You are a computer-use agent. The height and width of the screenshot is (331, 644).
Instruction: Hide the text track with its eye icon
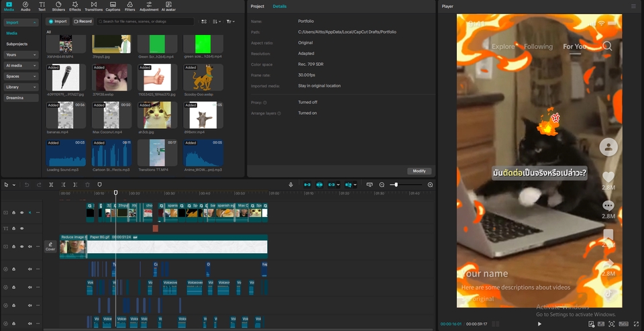click(21, 228)
